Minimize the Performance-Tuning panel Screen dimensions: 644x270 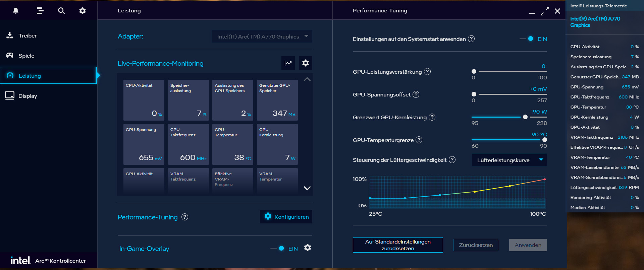click(532, 13)
